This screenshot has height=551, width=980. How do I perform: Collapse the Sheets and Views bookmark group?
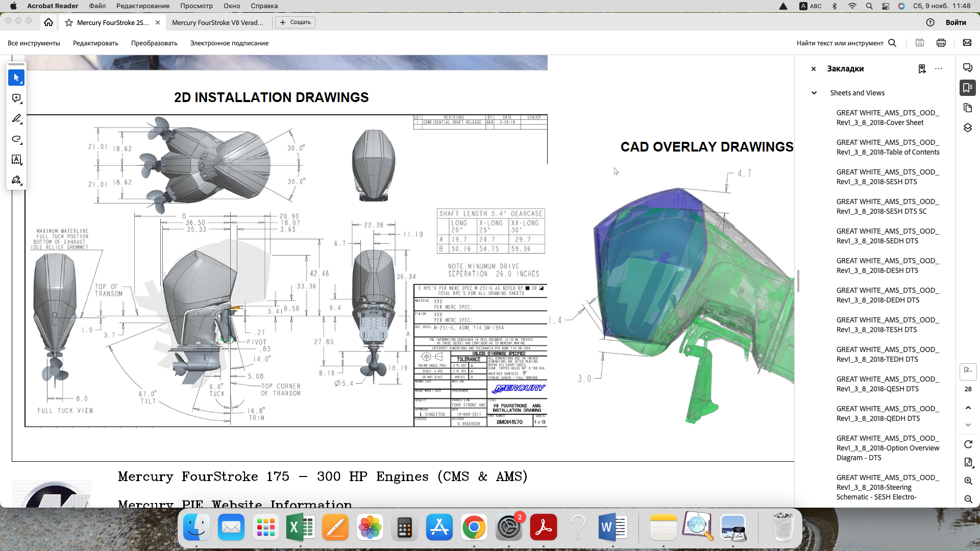(x=814, y=93)
